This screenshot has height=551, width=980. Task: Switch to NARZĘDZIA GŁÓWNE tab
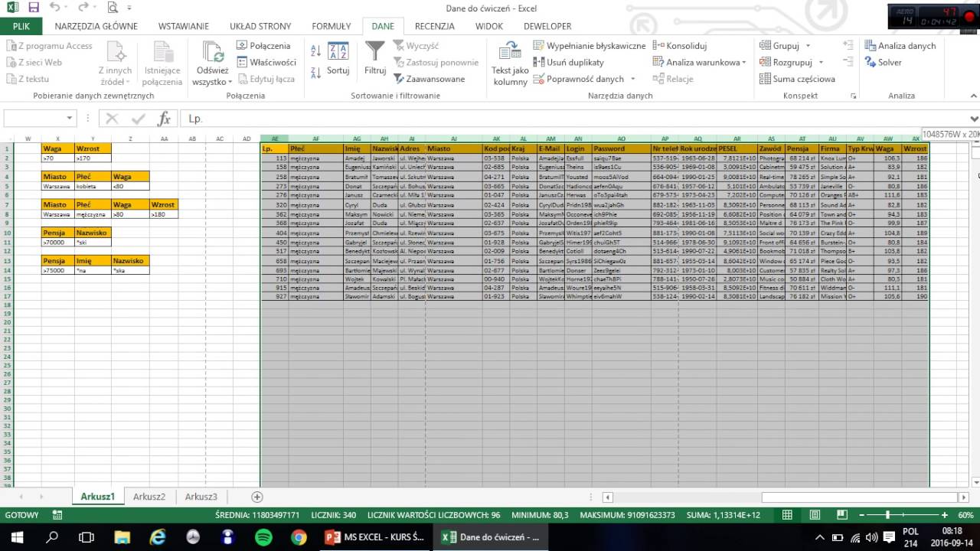click(96, 26)
